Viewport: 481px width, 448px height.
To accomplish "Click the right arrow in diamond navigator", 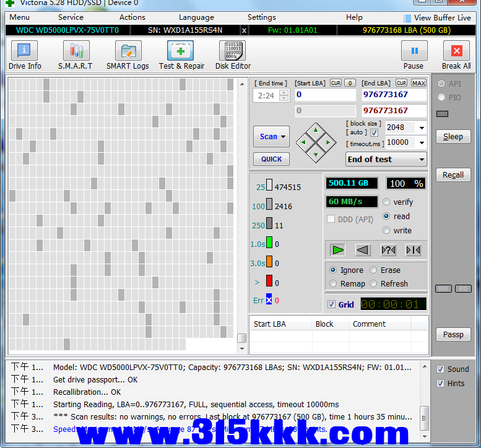I will point(328,142).
